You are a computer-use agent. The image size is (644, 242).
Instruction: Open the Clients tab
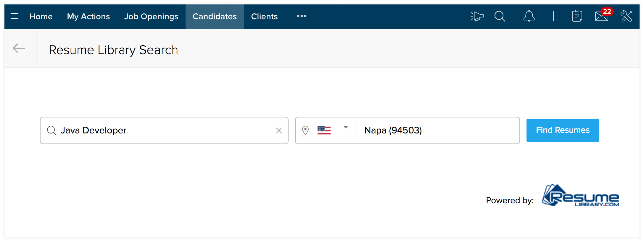click(264, 17)
